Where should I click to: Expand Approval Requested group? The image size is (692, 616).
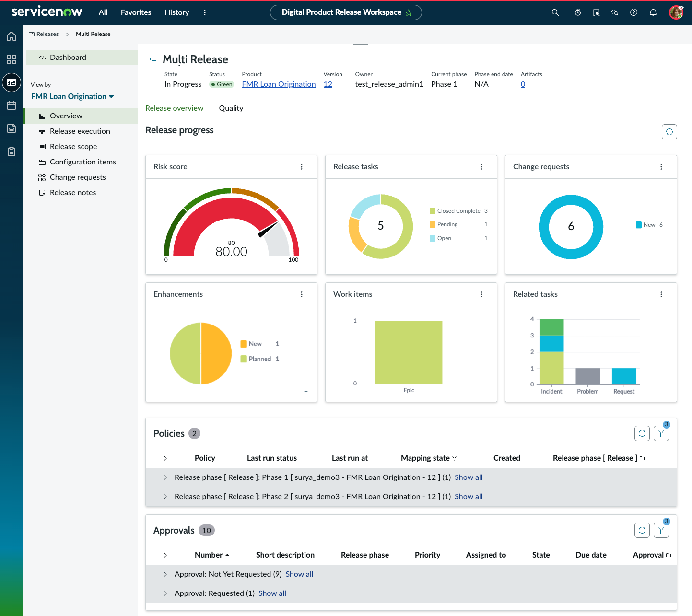165,593
